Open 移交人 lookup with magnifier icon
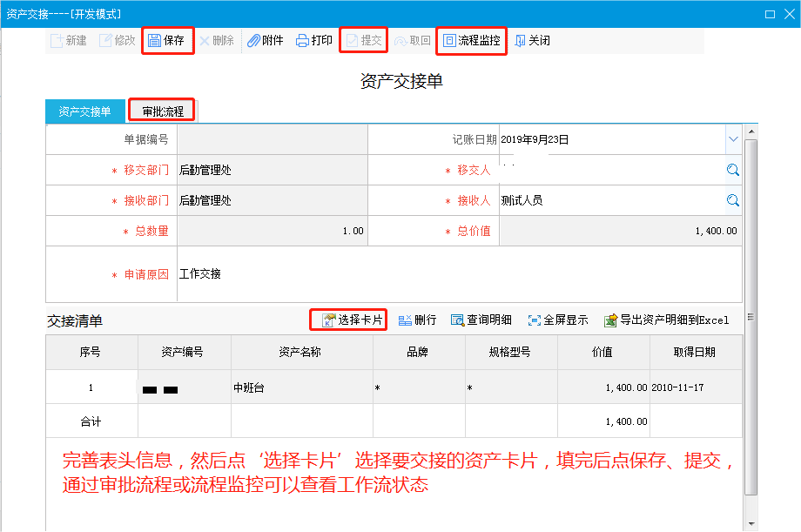 [733, 171]
